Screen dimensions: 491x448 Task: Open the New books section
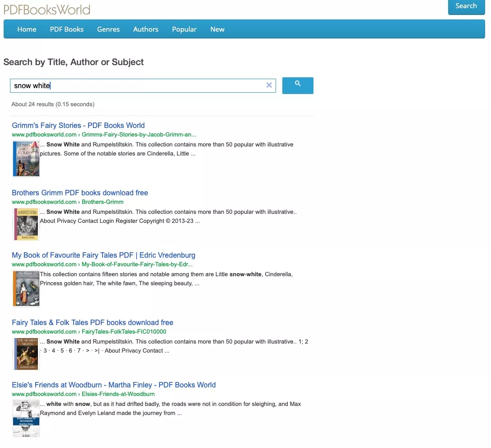(x=217, y=29)
